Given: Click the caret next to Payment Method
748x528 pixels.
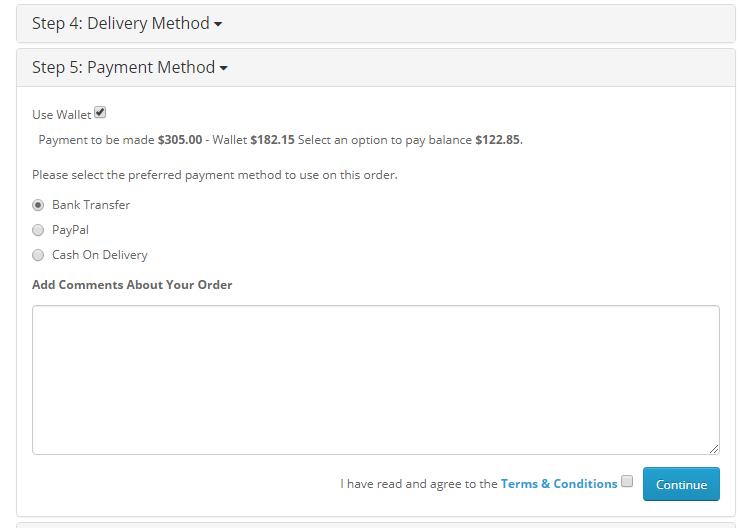Looking at the screenshot, I should [x=223, y=68].
